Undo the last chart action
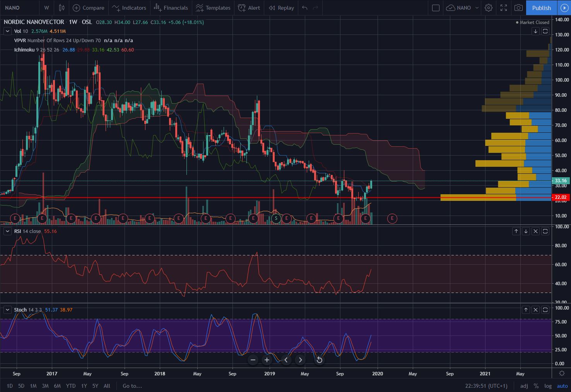Screen dimensions: 571x392 305,8
